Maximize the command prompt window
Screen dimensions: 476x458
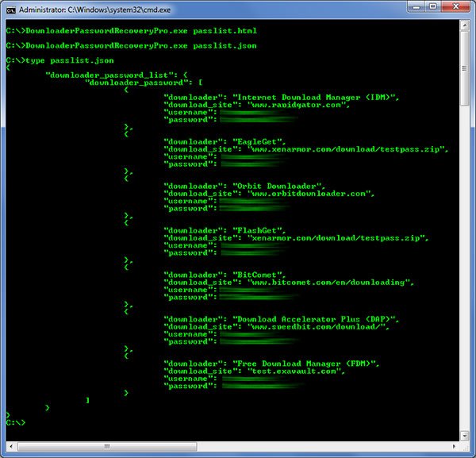point(433,6)
